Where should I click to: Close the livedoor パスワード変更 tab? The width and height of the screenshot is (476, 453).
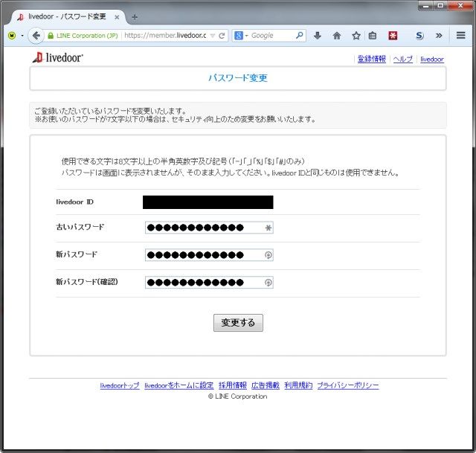click(x=117, y=17)
